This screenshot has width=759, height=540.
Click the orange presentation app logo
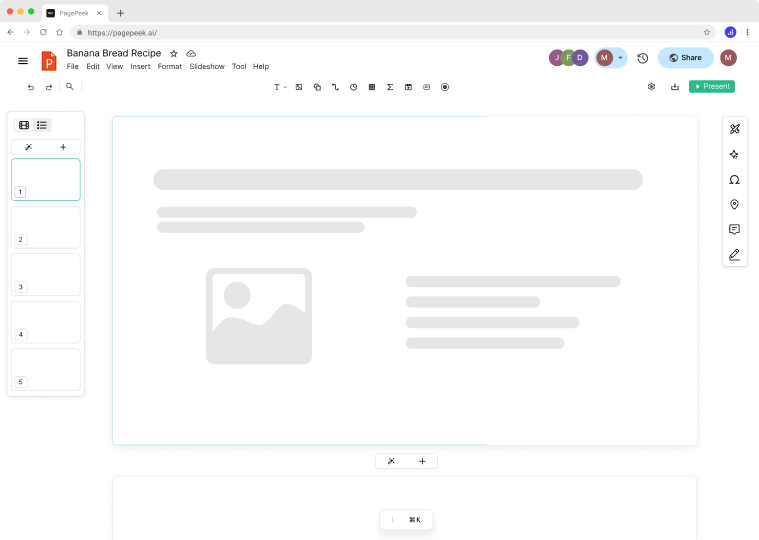click(x=49, y=61)
